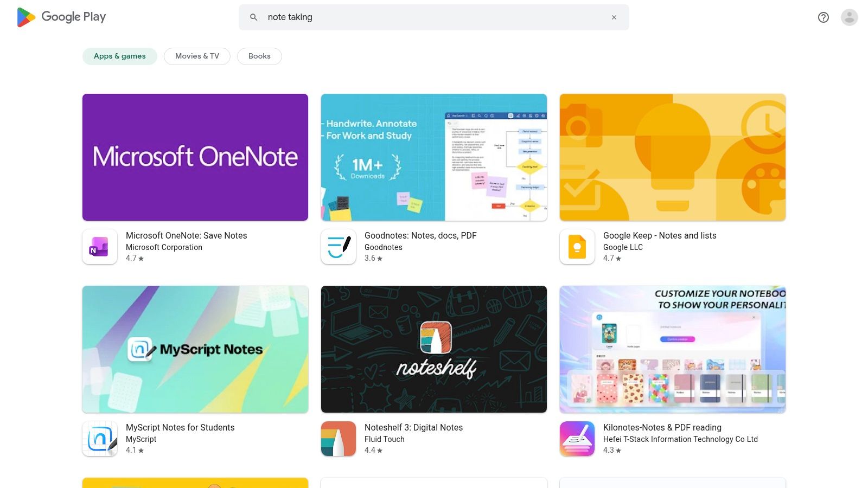Click the Goodnotes app icon
Image resolution: width=868 pixels, height=488 pixels.
[339, 247]
